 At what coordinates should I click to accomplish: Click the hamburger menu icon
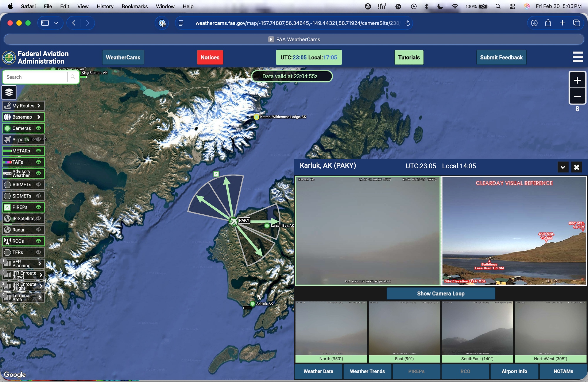pos(577,57)
